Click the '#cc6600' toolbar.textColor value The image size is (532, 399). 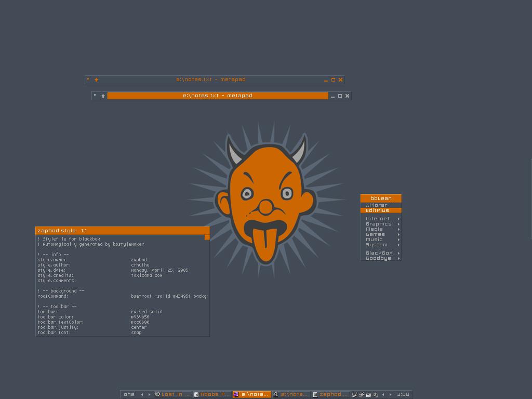[140, 322]
